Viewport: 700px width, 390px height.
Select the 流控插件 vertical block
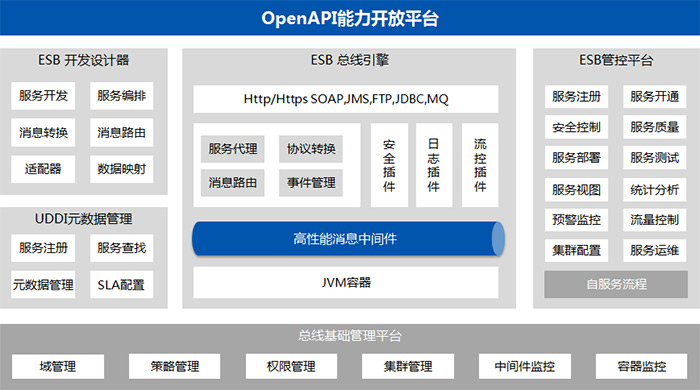(480, 165)
